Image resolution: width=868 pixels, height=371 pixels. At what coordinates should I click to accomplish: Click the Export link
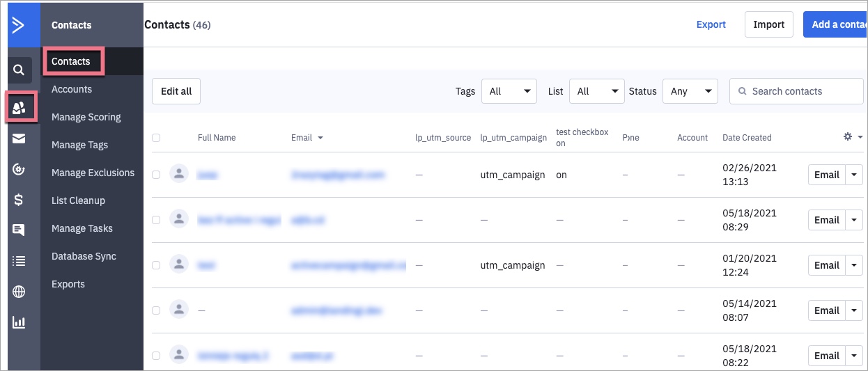[711, 24]
